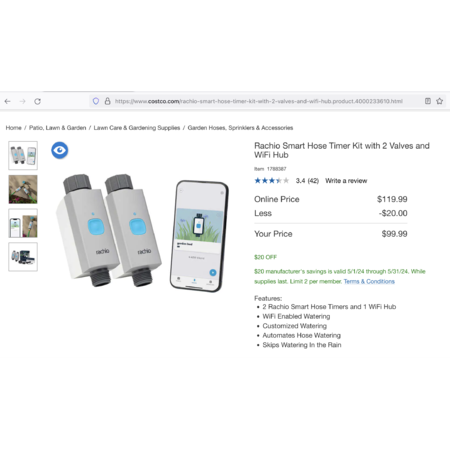Click the Costco URL address field
The image size is (450, 450).
click(259, 101)
